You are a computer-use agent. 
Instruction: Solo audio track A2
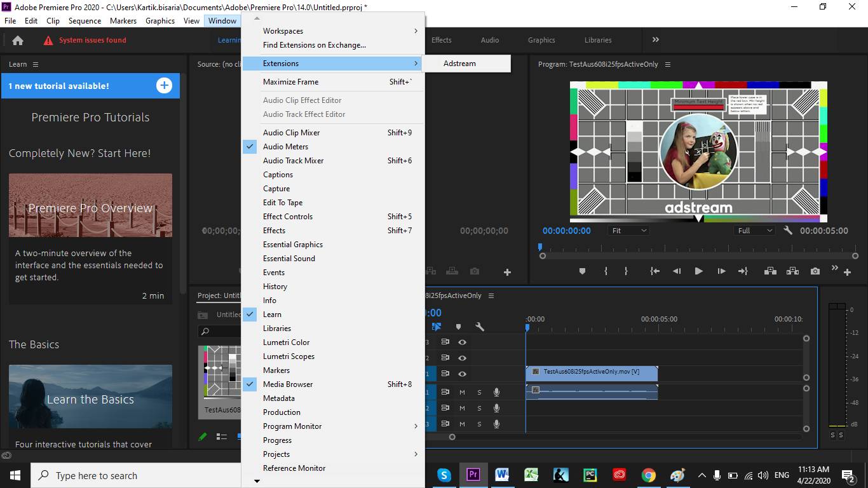[479, 408]
